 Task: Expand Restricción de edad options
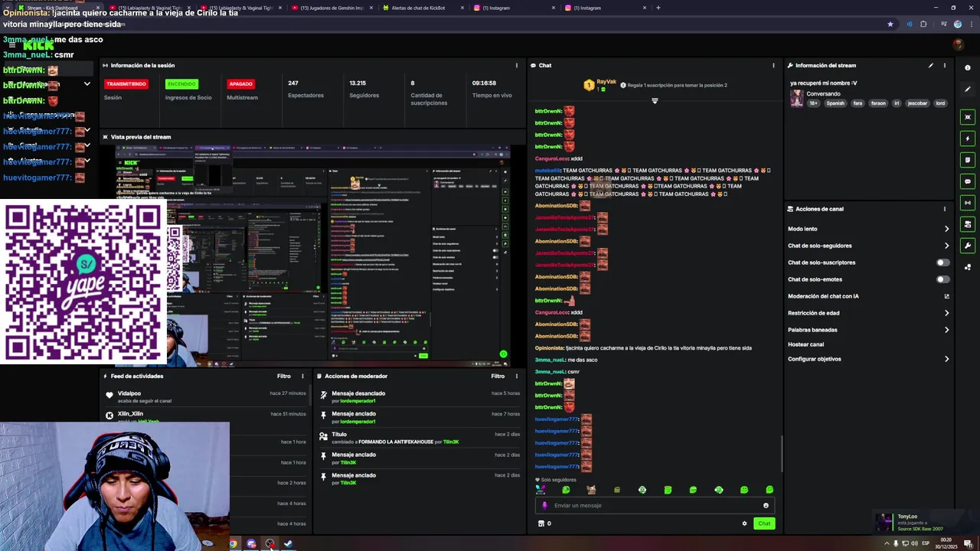(946, 313)
